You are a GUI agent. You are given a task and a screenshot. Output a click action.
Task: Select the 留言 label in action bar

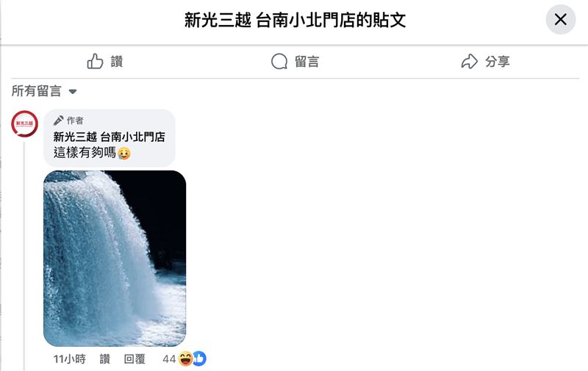tap(306, 62)
